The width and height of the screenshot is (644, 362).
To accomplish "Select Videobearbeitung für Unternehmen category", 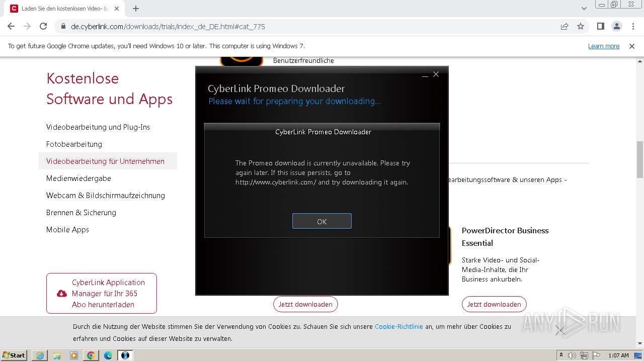I will [x=108, y=161].
